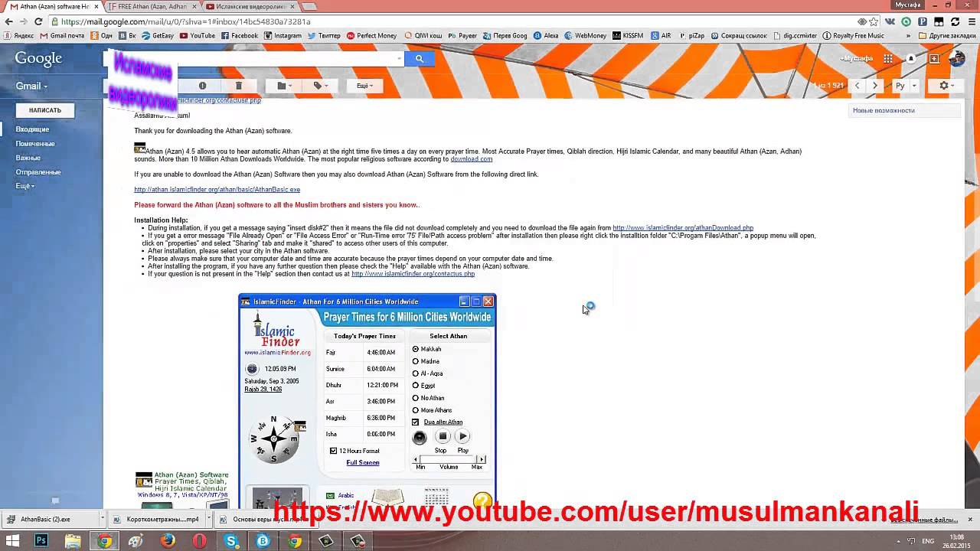Click the blue Gmail search button

click(x=420, y=59)
